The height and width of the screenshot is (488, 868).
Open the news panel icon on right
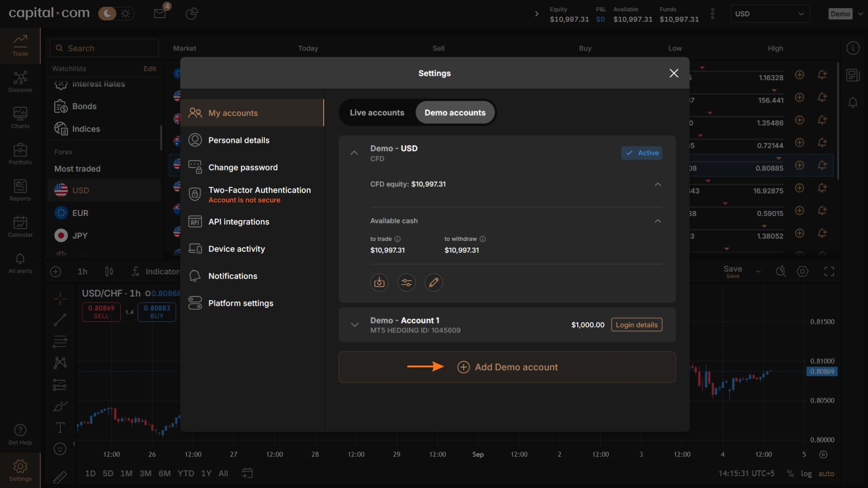click(x=853, y=75)
